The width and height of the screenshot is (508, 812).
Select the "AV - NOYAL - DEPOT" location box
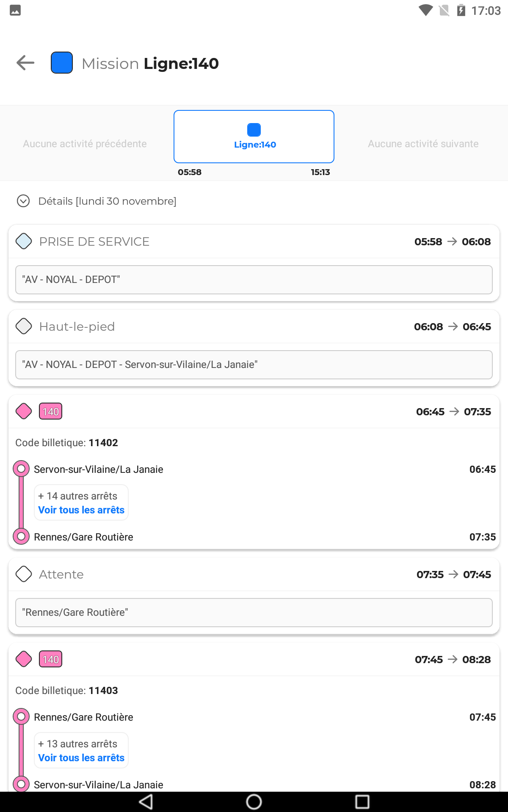coord(254,280)
